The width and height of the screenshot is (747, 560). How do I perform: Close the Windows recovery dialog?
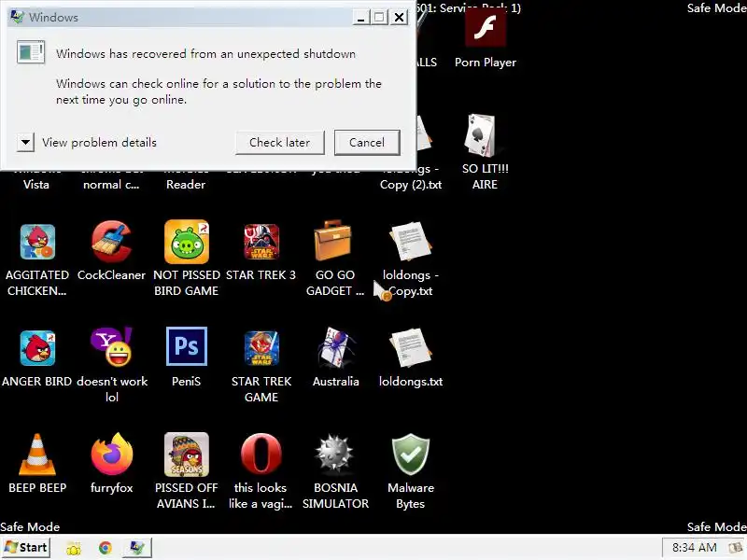point(400,18)
